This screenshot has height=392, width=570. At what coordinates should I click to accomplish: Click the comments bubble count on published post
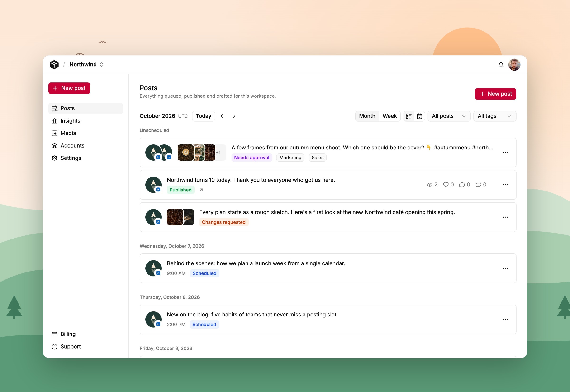(465, 185)
